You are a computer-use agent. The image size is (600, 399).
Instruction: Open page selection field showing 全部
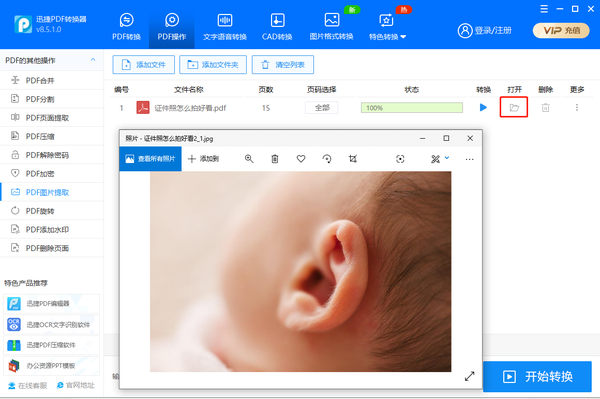322,108
